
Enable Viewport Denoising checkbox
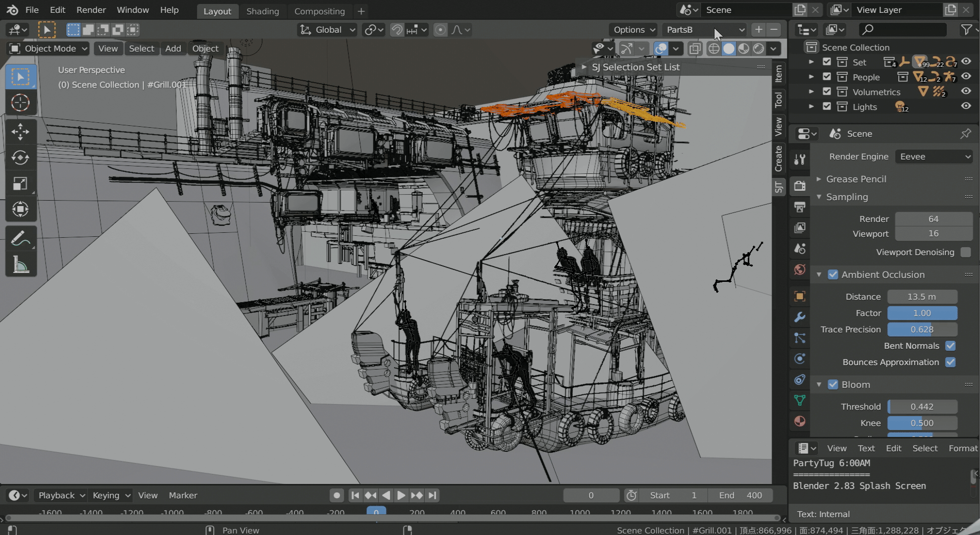[x=965, y=252]
